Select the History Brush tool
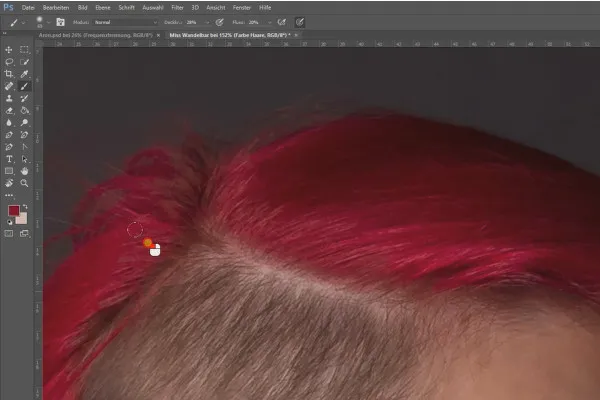Viewport: 600px width, 400px height. click(24, 98)
